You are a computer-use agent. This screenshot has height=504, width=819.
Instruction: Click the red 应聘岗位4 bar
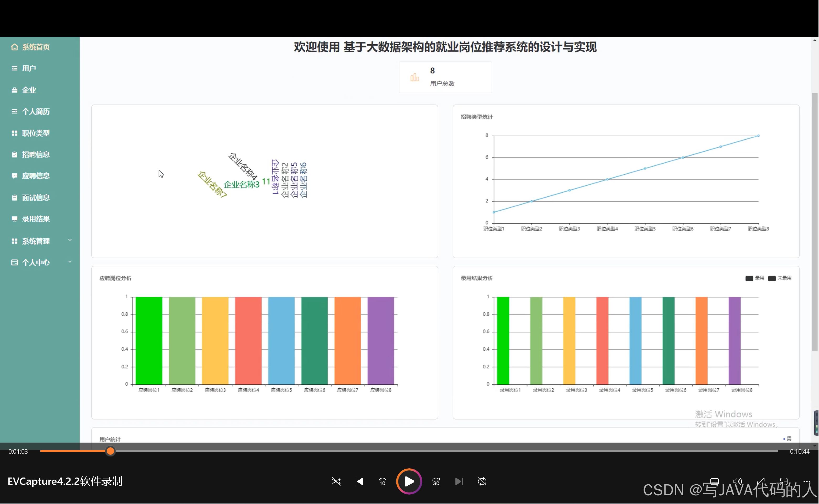tap(248, 340)
